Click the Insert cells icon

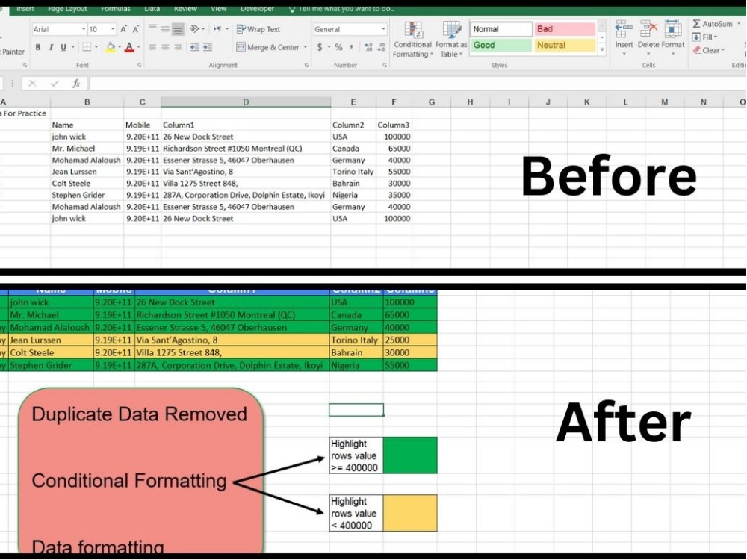624,29
